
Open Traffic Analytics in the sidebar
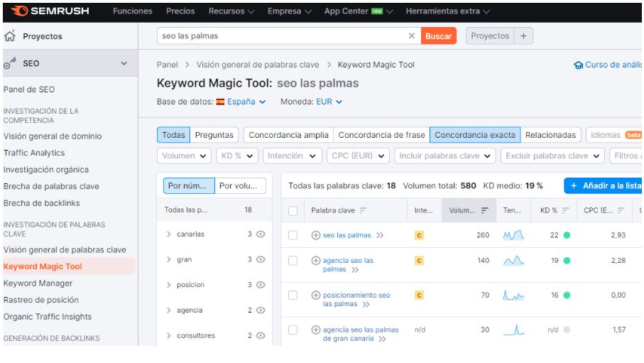click(34, 153)
